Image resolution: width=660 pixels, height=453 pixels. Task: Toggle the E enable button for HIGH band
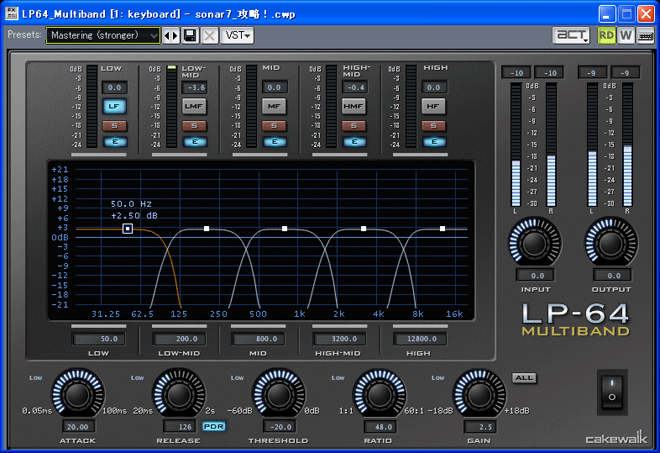434,142
